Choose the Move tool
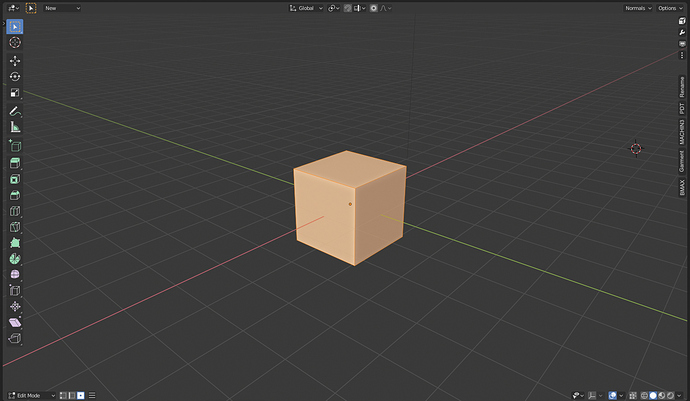This screenshot has height=401, width=690. pyautogui.click(x=15, y=61)
